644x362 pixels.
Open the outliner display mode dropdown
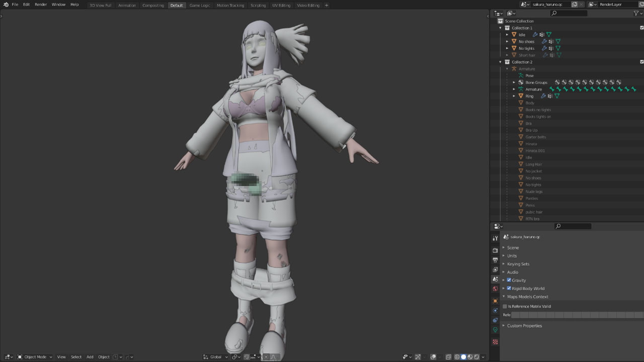(511, 14)
